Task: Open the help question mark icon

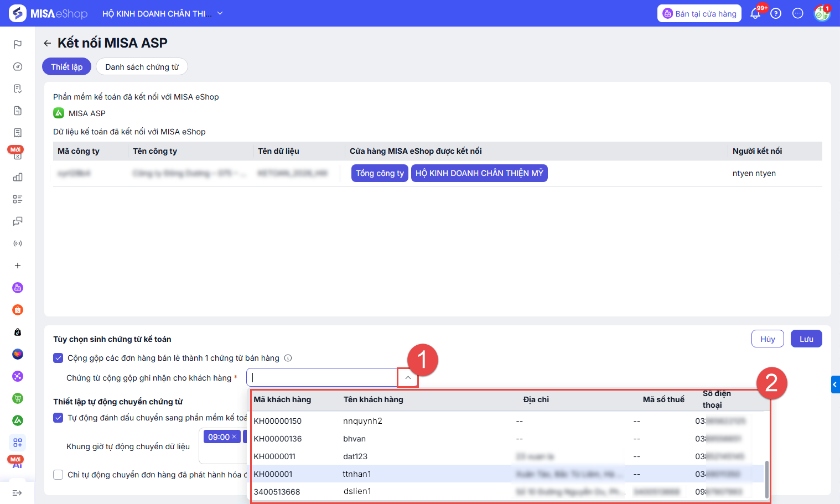Action: click(x=776, y=13)
